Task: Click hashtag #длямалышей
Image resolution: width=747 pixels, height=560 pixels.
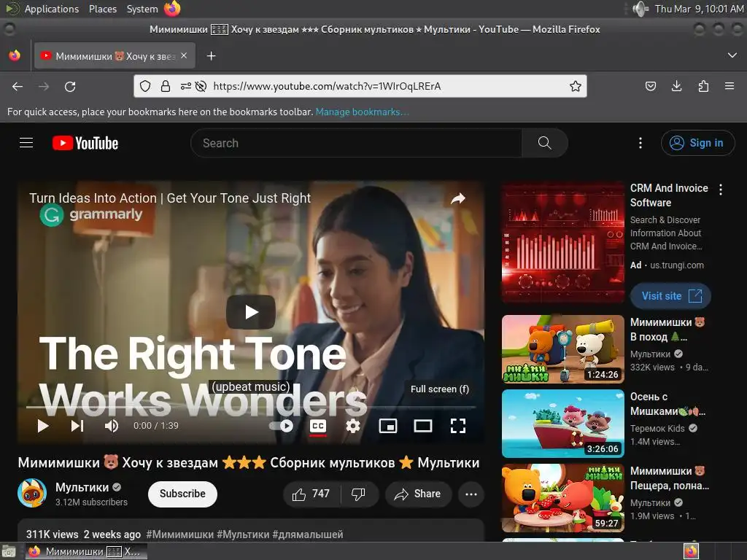Action: click(308, 534)
